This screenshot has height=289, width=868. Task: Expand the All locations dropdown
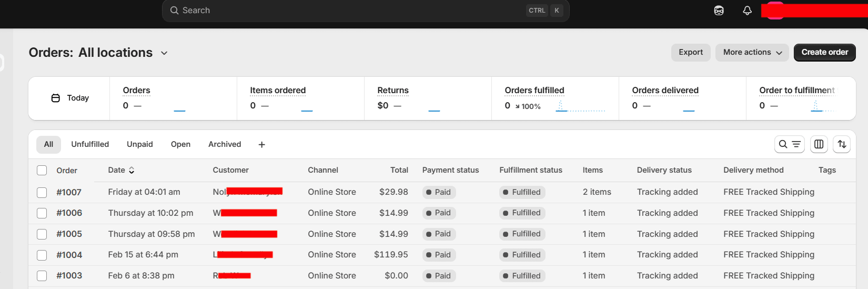[x=164, y=53]
